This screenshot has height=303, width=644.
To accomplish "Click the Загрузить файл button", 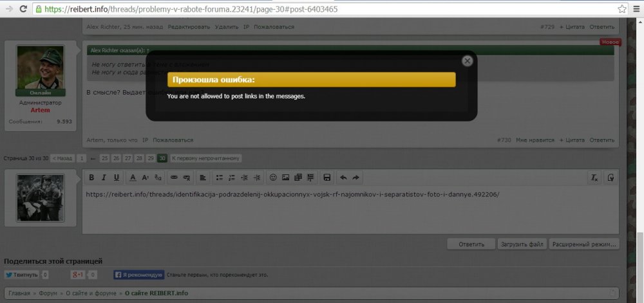I will [522, 244].
